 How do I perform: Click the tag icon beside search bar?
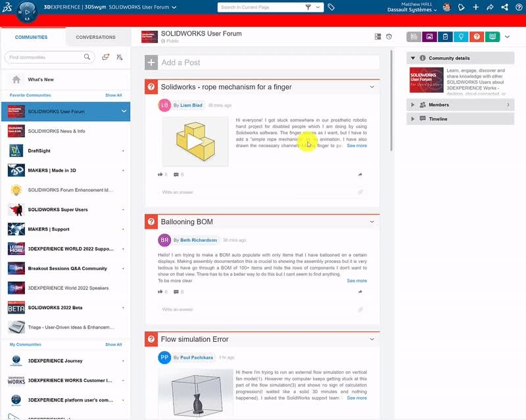pos(331,7)
